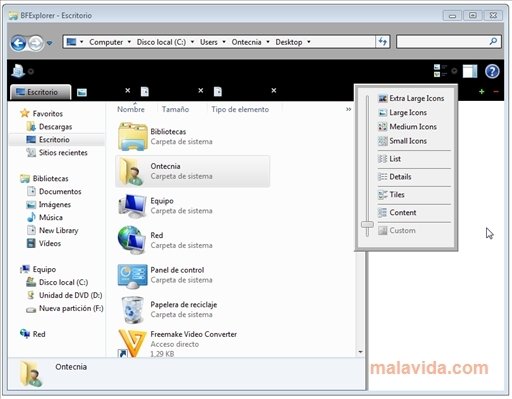Open recent locations dropdown beside navigation arrows
512x399 pixels.
point(50,43)
